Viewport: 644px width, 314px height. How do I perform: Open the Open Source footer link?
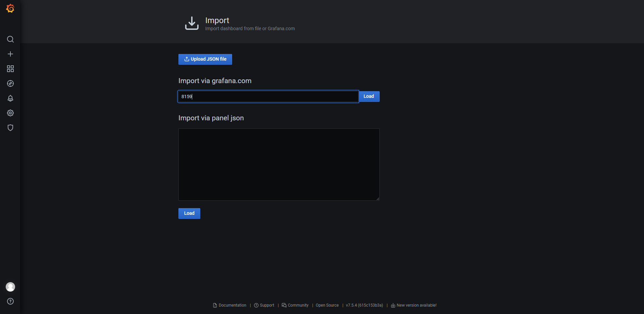click(x=327, y=305)
